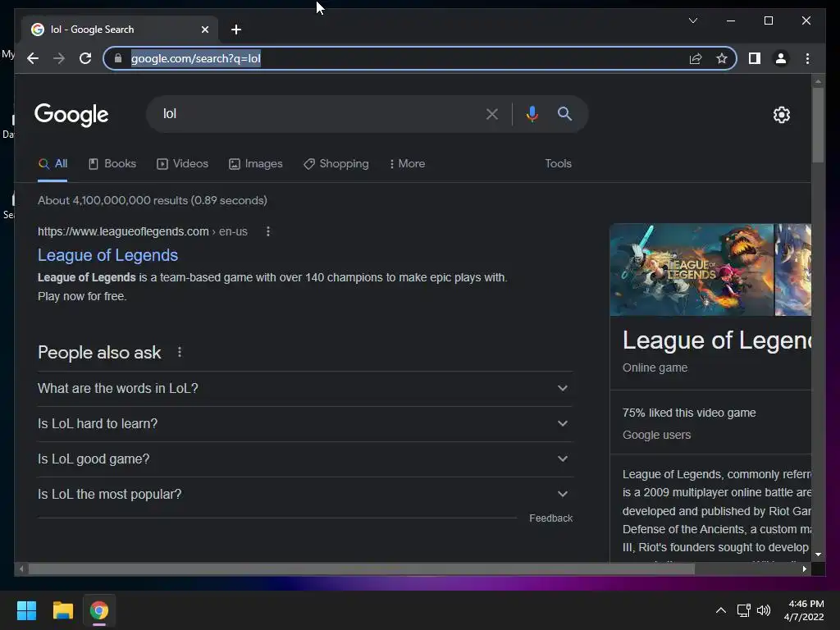Show hidden system tray icons
Viewport: 840px width, 630px height.
click(721, 610)
